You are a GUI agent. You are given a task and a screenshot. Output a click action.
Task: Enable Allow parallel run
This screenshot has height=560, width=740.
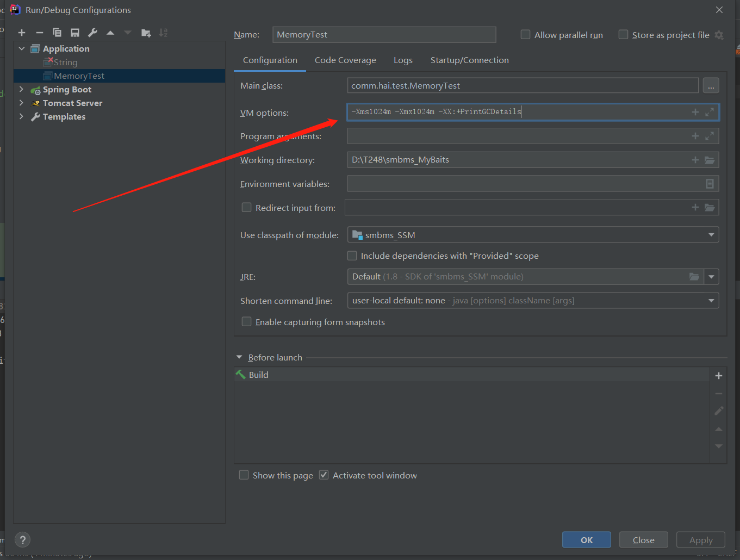525,35
